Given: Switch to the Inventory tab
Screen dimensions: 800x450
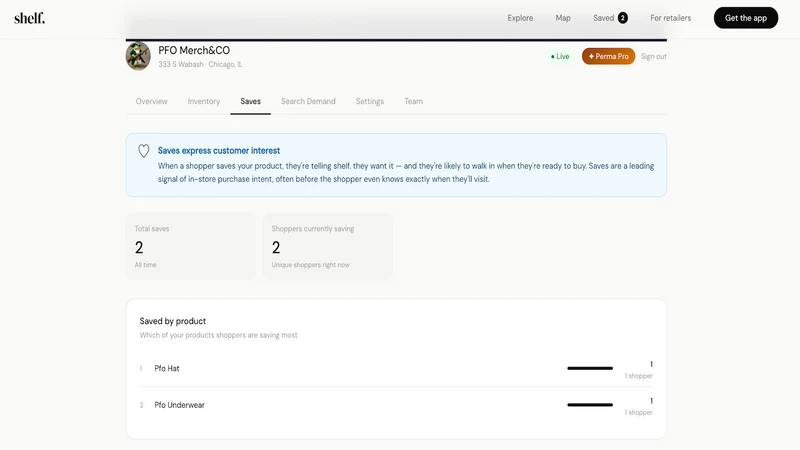Looking at the screenshot, I should pos(204,101).
